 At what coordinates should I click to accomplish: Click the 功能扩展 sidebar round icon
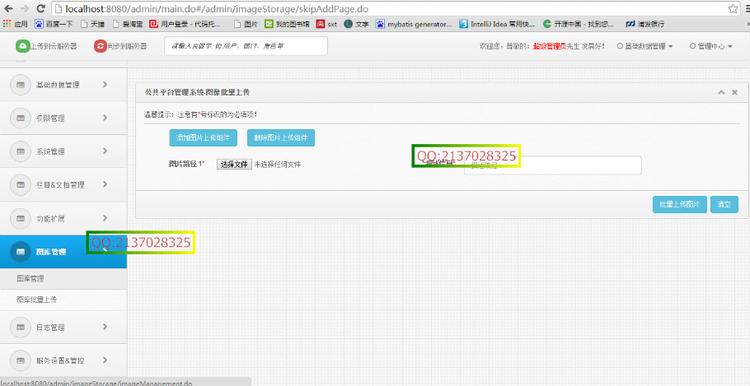point(21,219)
